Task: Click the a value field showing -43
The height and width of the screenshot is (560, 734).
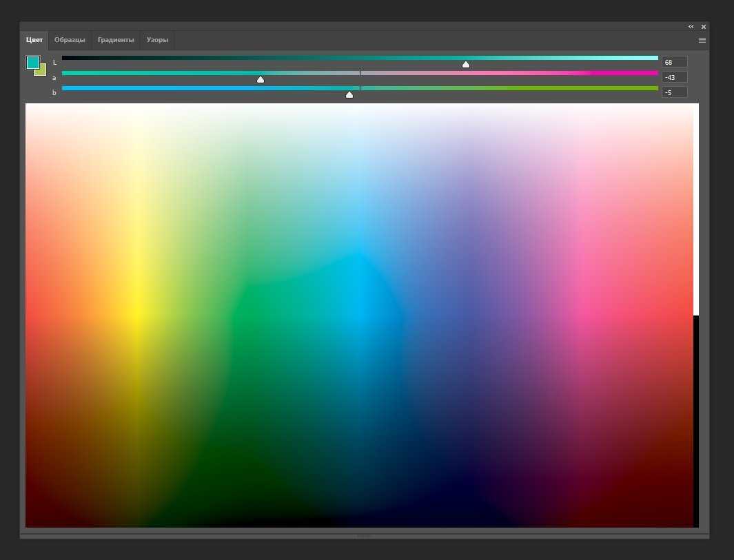Action: coord(674,77)
